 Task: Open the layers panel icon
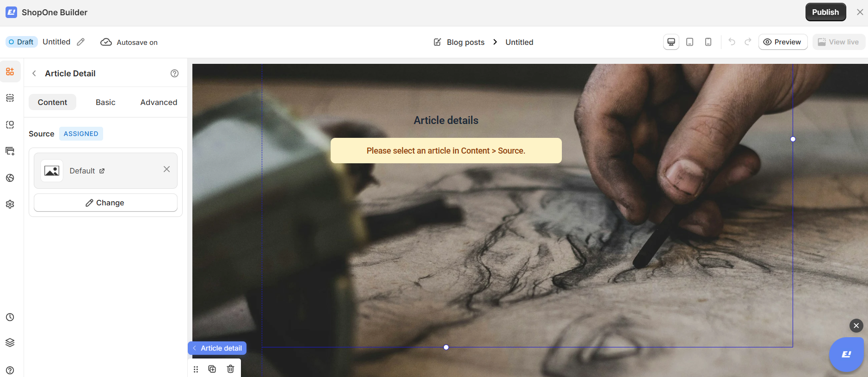pyautogui.click(x=10, y=343)
